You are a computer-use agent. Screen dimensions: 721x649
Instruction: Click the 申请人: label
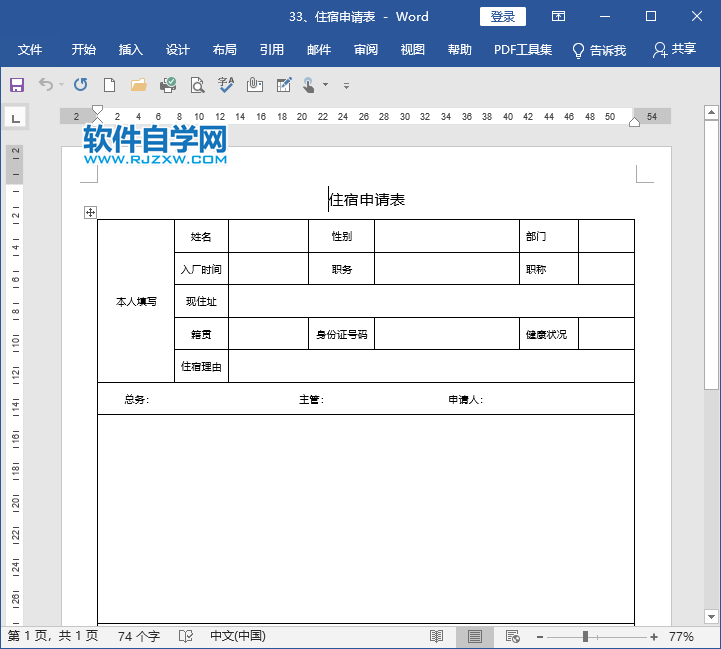click(x=466, y=399)
